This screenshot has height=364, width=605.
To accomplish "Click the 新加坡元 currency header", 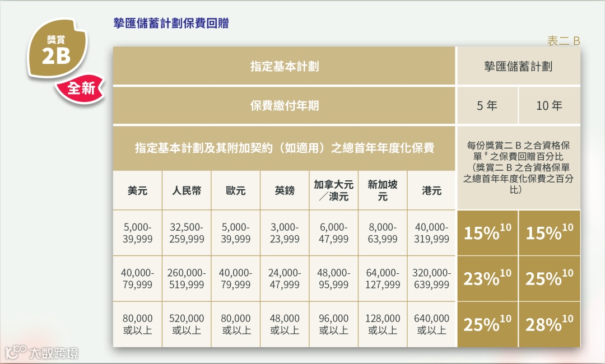I will pos(383,190).
